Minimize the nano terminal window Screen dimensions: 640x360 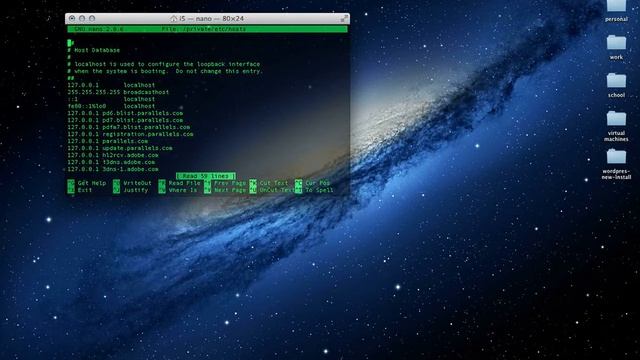tap(82, 18)
